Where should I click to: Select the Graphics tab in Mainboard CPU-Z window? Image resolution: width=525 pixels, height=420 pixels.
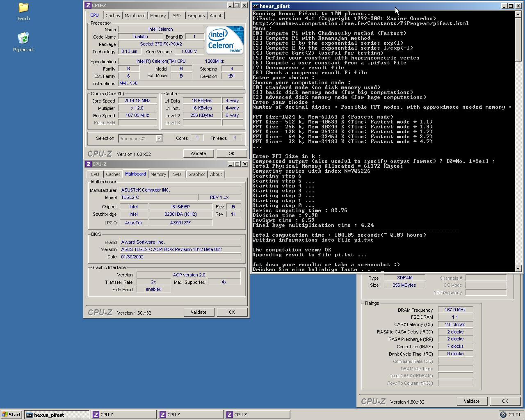tap(196, 174)
